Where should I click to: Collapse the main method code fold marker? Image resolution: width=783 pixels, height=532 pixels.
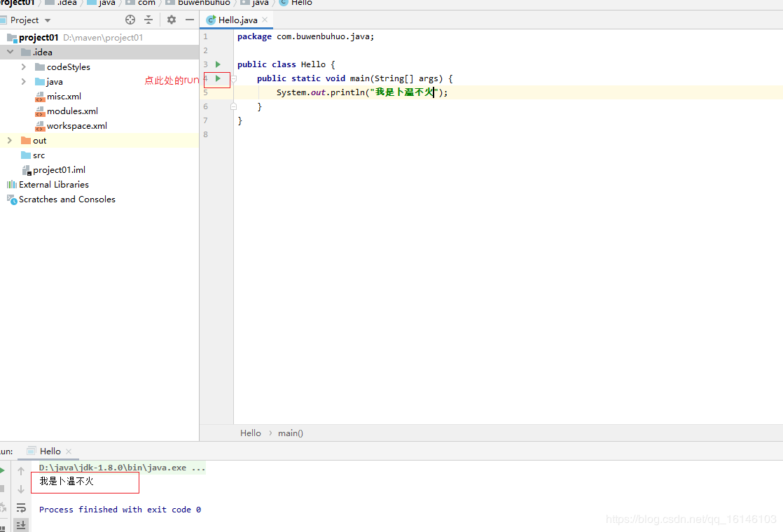coord(234,79)
